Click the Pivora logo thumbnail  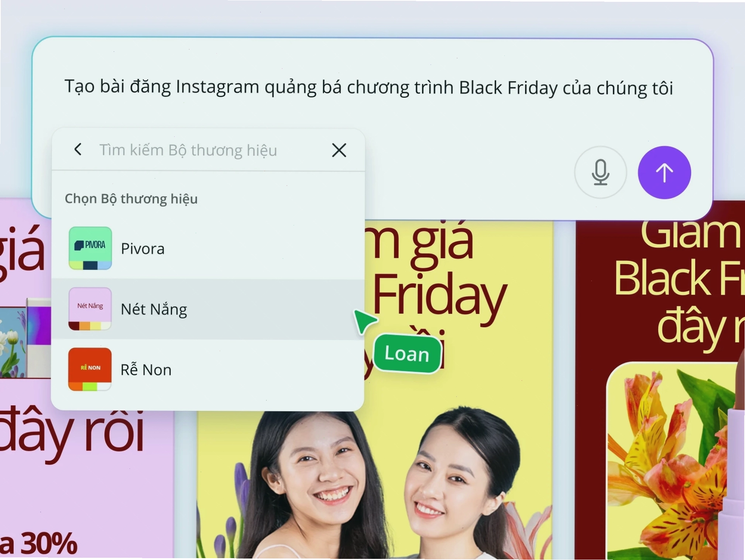coord(90,248)
